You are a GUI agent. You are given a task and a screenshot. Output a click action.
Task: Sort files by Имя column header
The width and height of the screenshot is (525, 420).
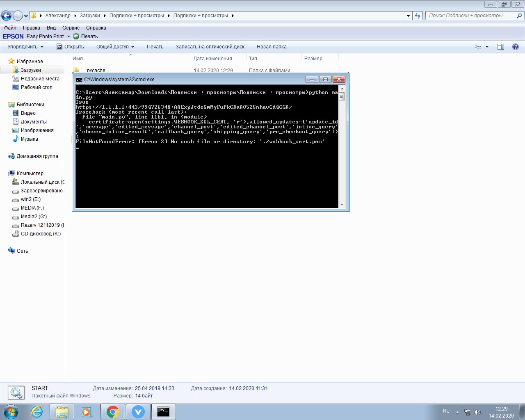(78, 59)
